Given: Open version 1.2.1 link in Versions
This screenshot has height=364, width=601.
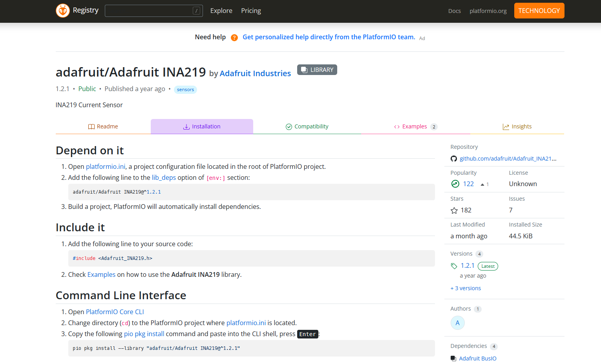Looking at the screenshot, I should 468,266.
